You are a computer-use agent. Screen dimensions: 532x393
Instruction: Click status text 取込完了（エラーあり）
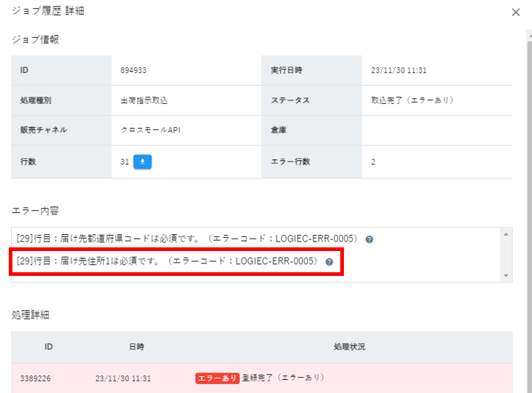point(412,100)
